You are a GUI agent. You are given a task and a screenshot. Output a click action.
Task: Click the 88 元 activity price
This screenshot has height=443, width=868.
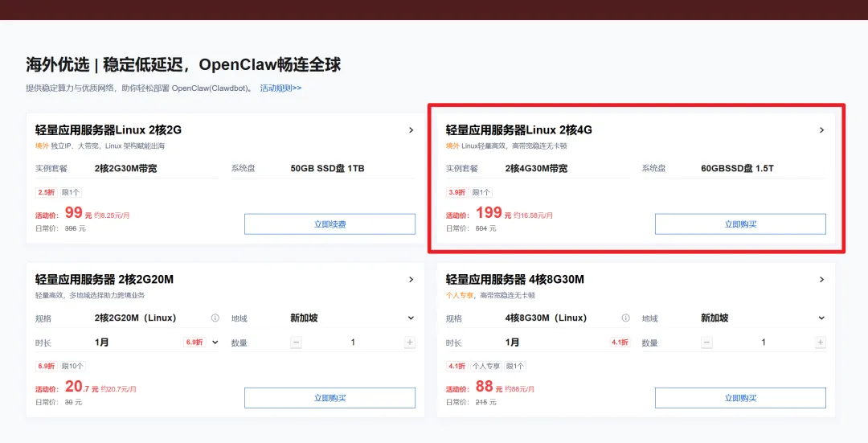click(489, 387)
